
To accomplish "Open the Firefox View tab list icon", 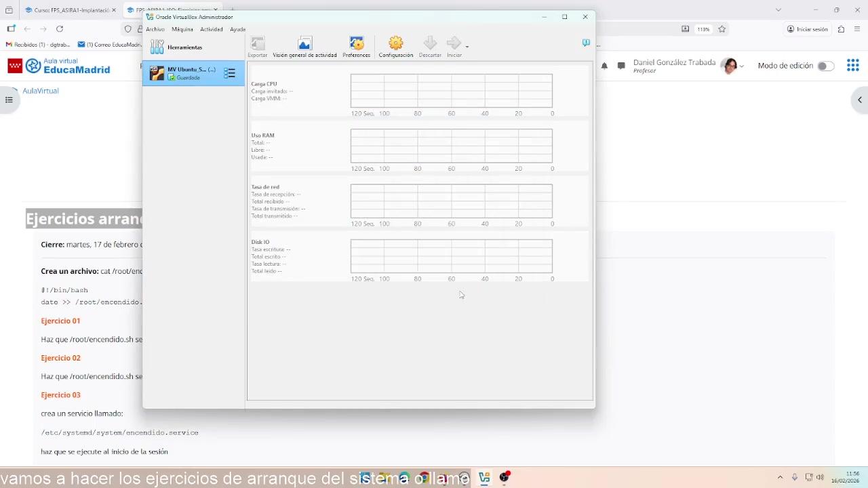I will [x=9, y=10].
